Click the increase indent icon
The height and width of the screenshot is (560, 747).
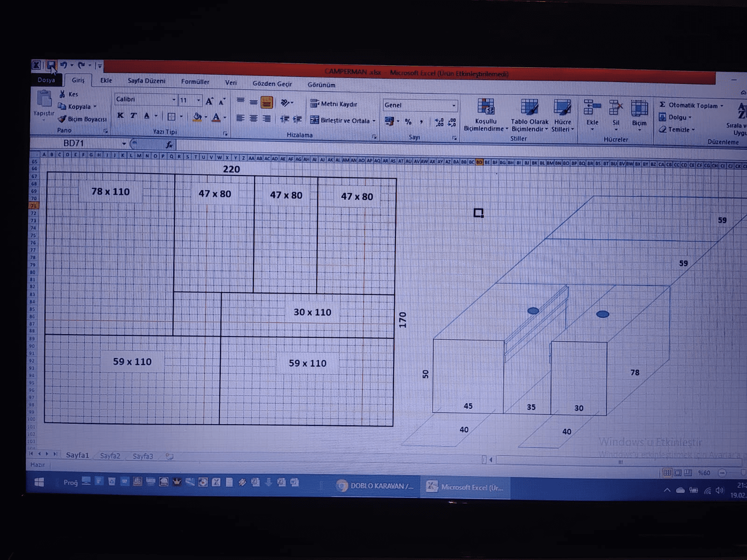[x=297, y=119]
